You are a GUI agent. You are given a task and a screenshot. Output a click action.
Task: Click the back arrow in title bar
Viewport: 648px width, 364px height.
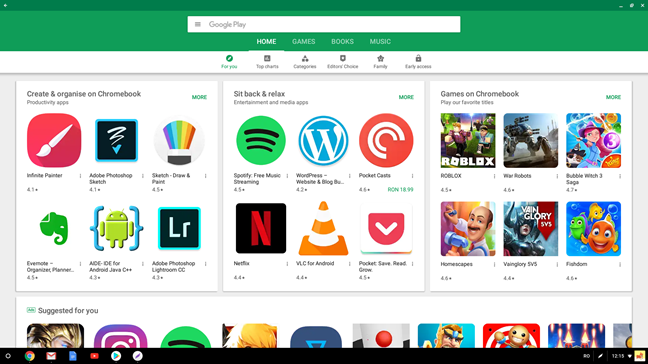[x=5, y=5]
